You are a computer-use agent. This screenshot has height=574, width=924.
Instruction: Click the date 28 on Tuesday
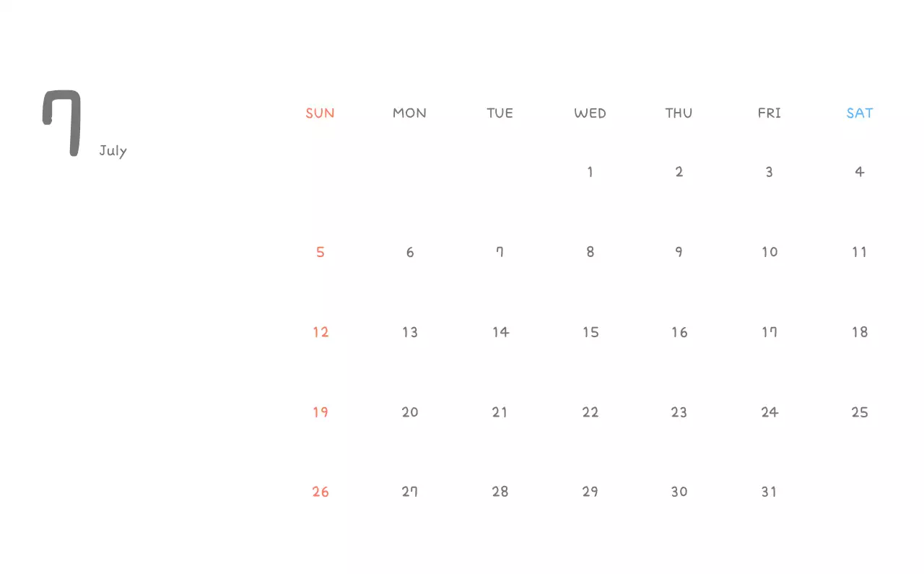pyautogui.click(x=500, y=492)
